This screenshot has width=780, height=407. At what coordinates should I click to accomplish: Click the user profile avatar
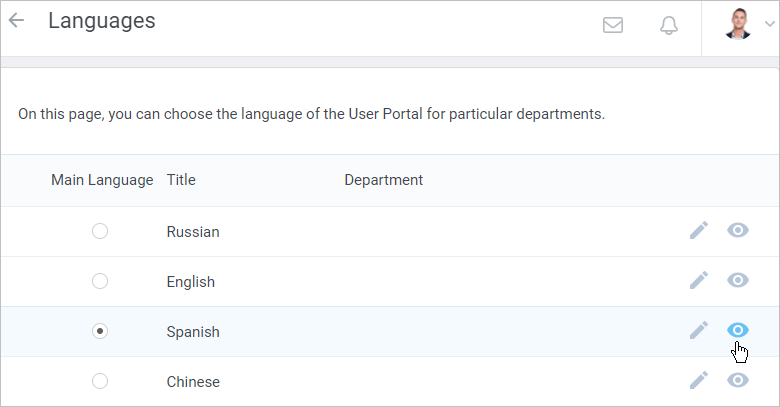pyautogui.click(x=738, y=23)
